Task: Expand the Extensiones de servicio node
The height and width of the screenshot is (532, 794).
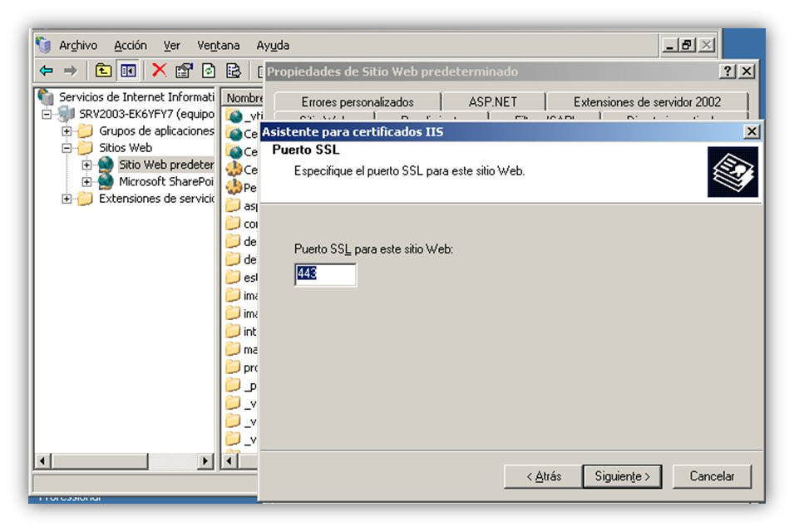Action: pos(67,199)
